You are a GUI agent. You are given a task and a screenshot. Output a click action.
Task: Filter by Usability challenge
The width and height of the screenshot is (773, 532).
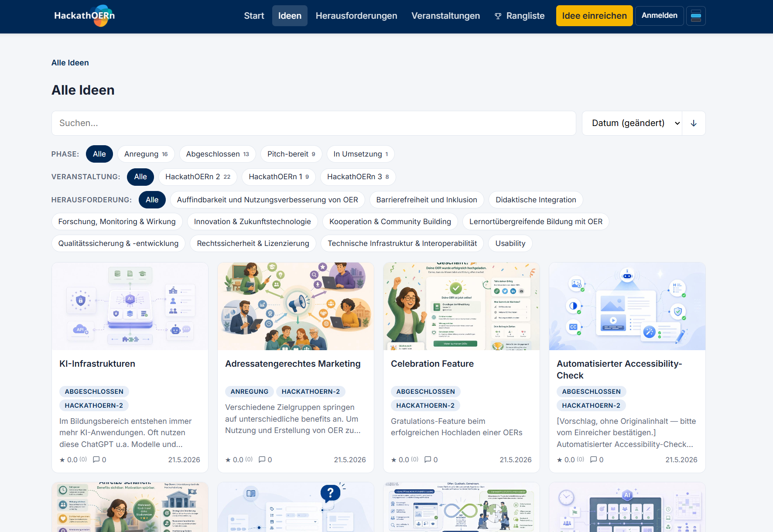click(x=510, y=243)
